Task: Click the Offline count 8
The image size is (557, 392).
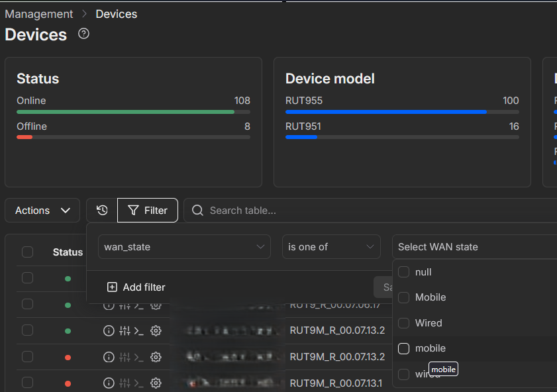Action: [x=247, y=126]
